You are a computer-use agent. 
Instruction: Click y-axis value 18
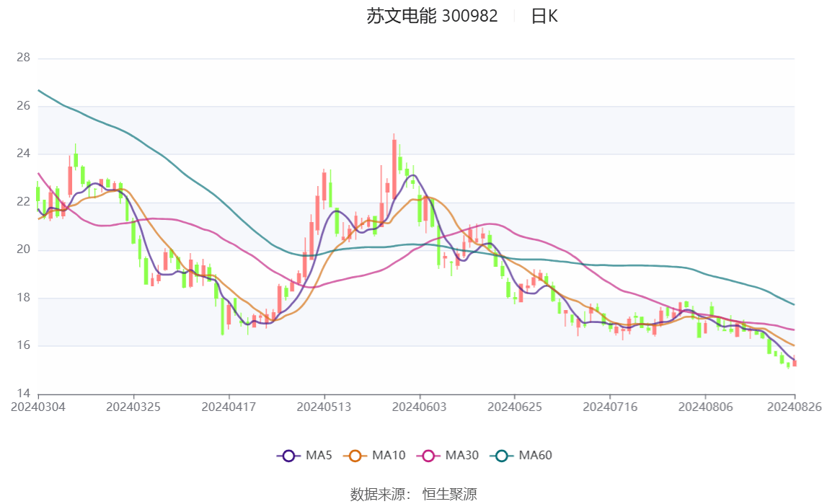pos(23,298)
